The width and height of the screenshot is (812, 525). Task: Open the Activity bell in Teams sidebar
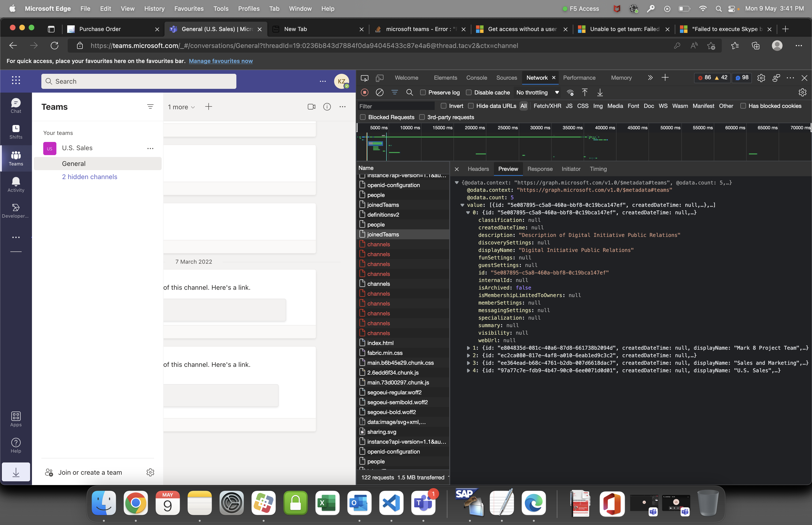(16, 184)
